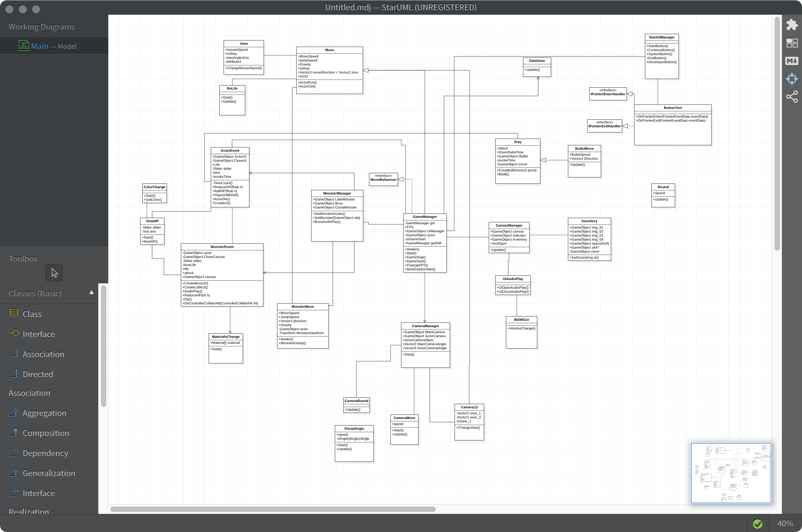Select the GameManager class box
Image resolution: width=802 pixels, height=532 pixels.
point(425,217)
